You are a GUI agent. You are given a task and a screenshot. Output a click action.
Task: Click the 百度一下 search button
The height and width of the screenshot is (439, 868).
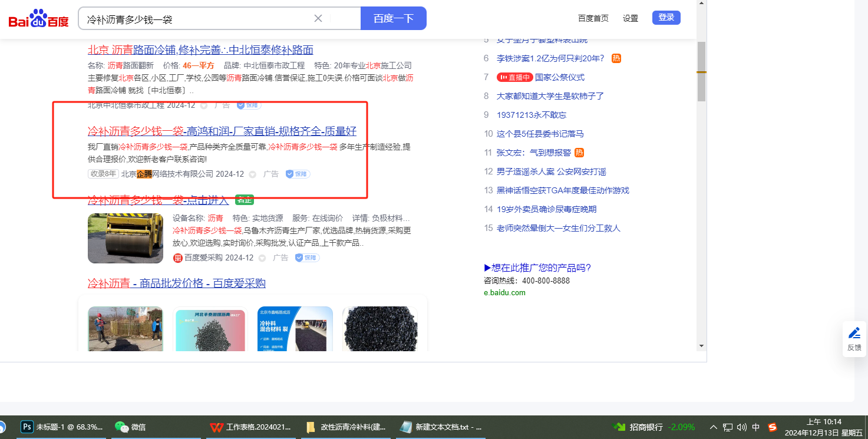394,18
